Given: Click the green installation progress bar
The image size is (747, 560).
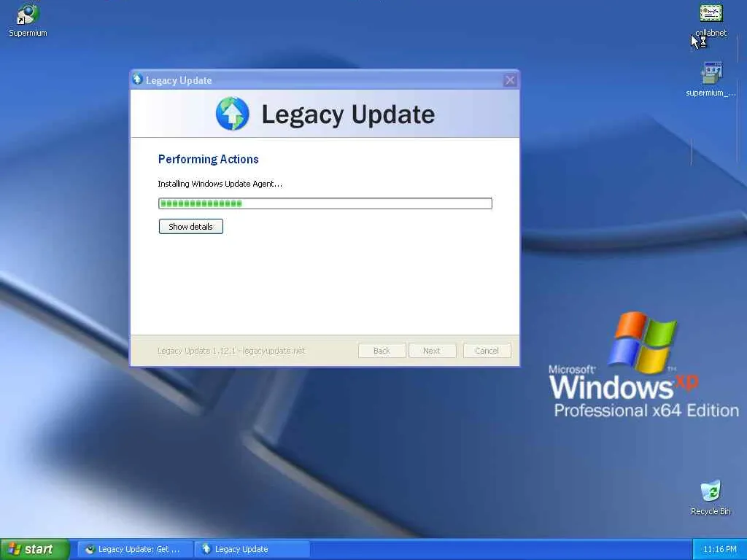Looking at the screenshot, I should click(x=325, y=203).
